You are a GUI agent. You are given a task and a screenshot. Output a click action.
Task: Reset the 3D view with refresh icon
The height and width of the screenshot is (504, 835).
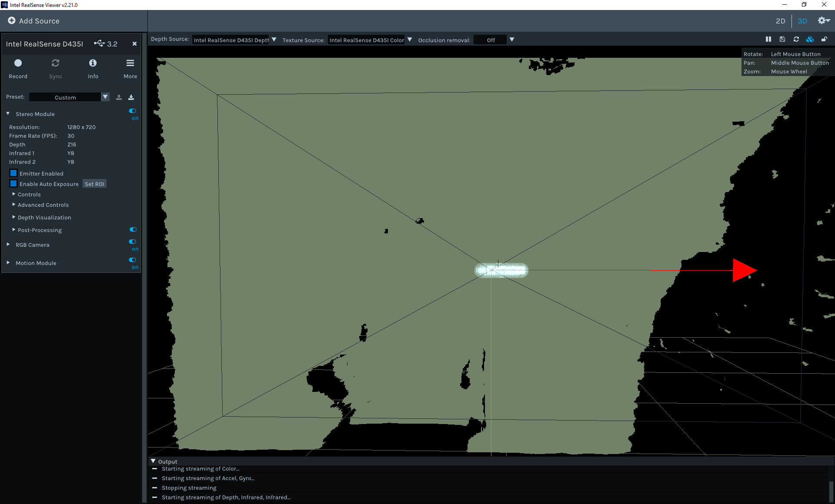(x=796, y=39)
